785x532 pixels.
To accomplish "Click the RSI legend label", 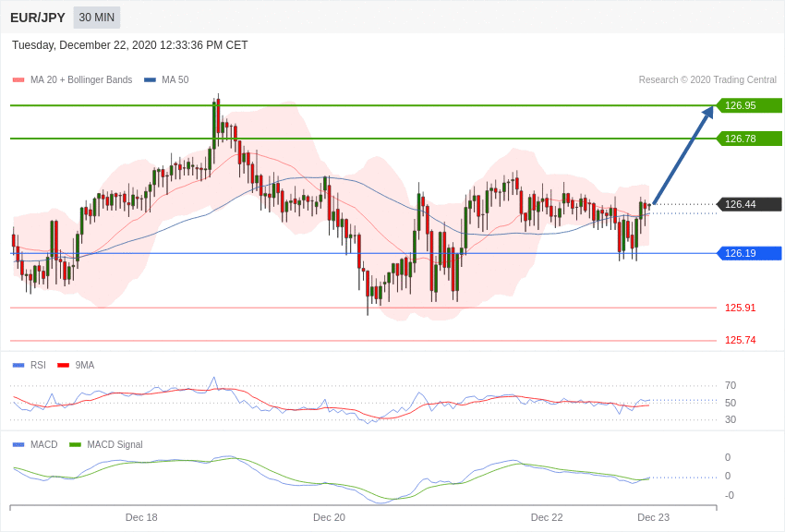I will pos(38,365).
